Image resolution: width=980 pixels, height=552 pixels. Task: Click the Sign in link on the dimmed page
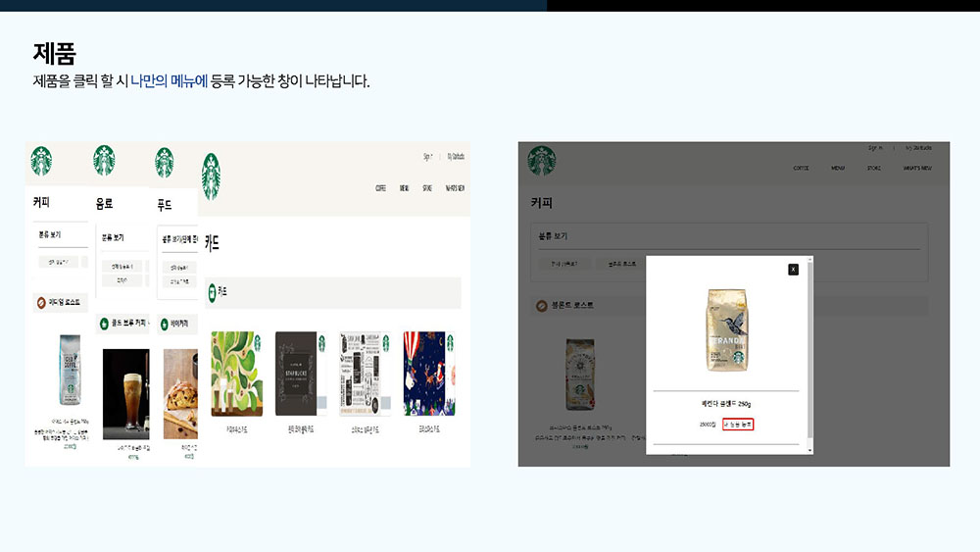tap(875, 148)
